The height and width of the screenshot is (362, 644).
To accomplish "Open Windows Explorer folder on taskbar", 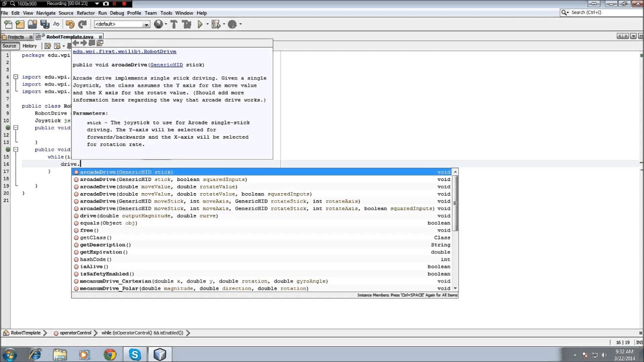I will click(60, 355).
